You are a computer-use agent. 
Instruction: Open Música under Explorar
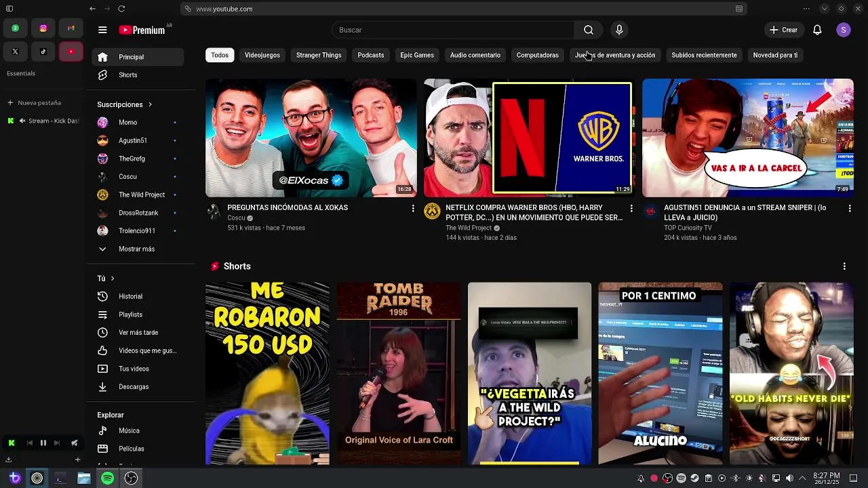(x=138, y=430)
